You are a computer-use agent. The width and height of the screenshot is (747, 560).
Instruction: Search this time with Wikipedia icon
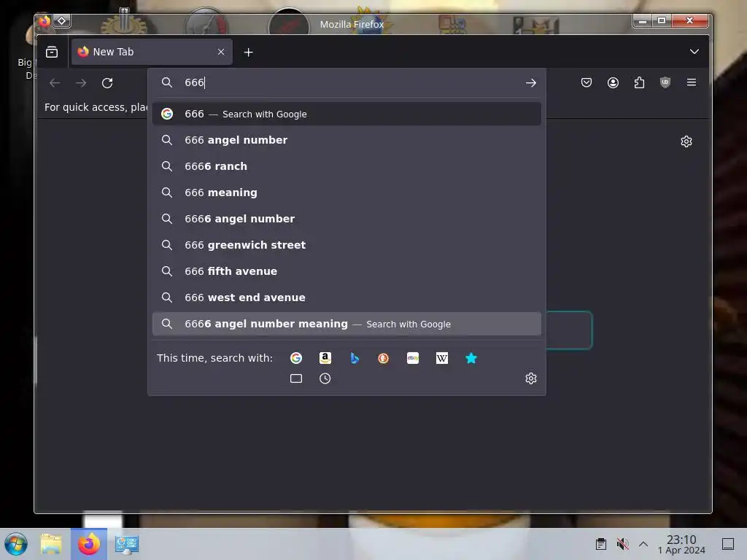click(441, 358)
